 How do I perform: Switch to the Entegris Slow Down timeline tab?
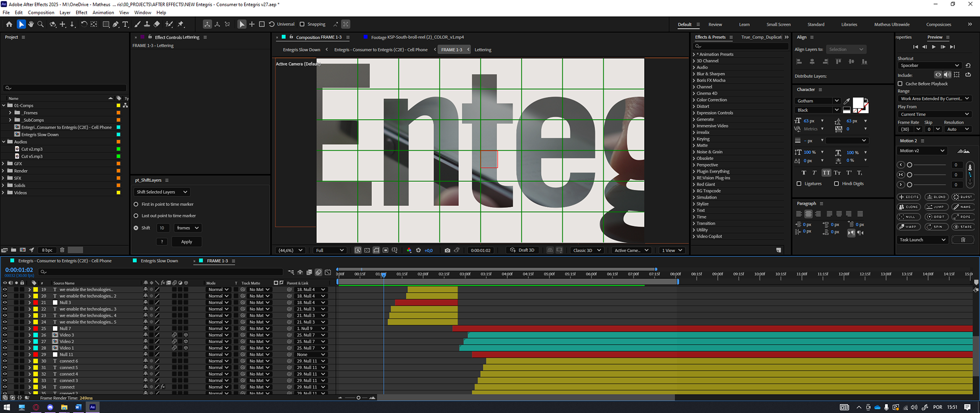coord(159,261)
